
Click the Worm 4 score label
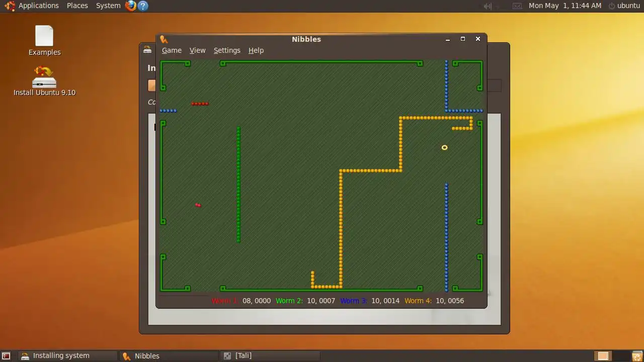click(x=418, y=301)
